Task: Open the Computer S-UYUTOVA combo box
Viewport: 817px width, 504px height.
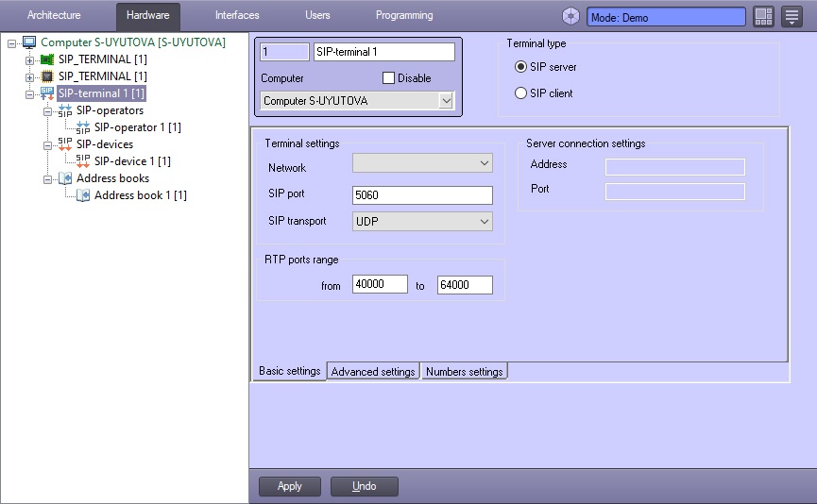Action: [357, 100]
